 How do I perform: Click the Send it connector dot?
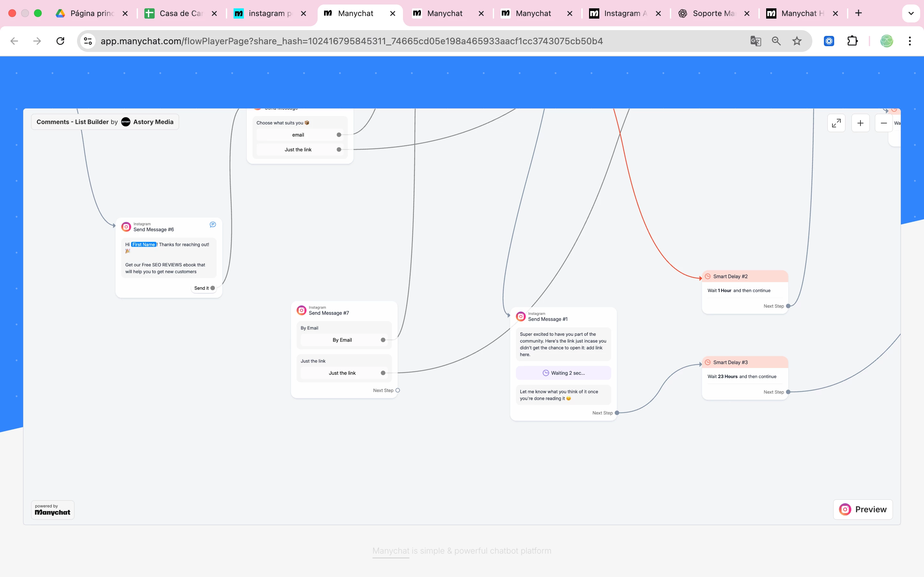(x=213, y=288)
